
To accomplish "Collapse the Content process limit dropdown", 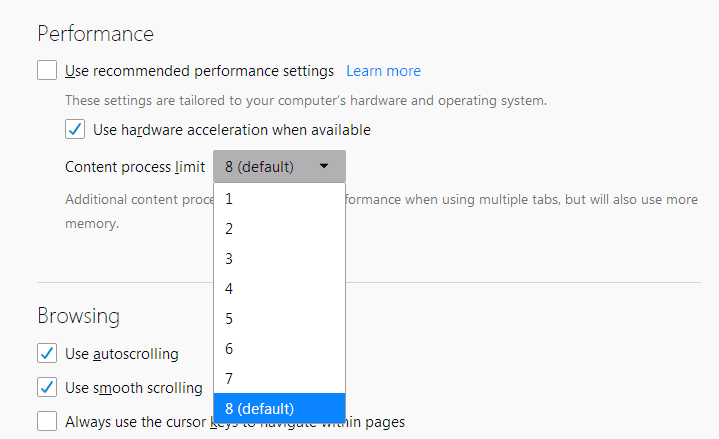I will click(279, 167).
